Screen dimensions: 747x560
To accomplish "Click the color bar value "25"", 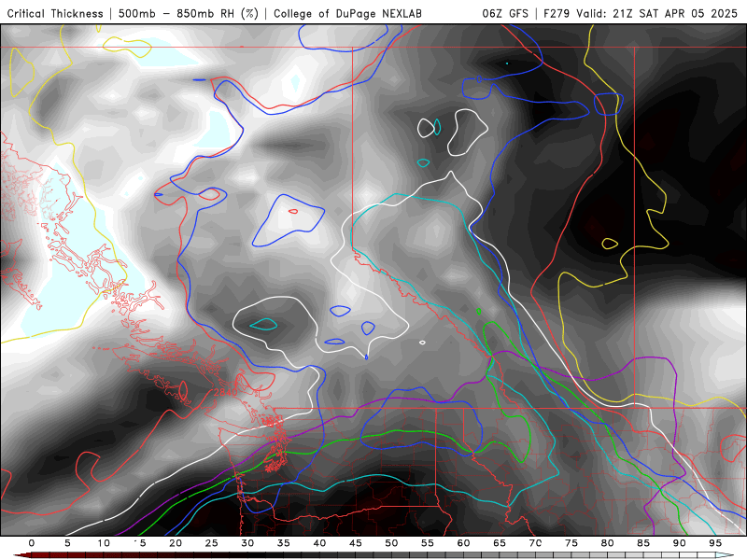I will coord(212,543).
